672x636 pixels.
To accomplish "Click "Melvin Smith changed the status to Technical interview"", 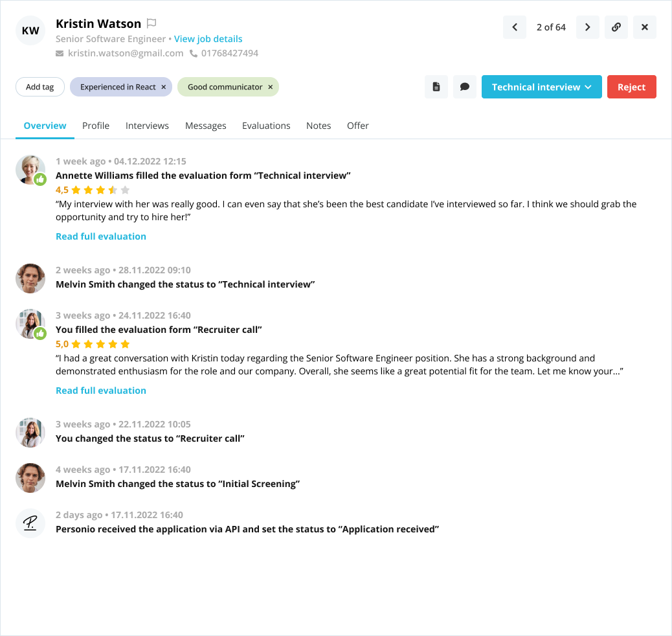I will 185,284.
